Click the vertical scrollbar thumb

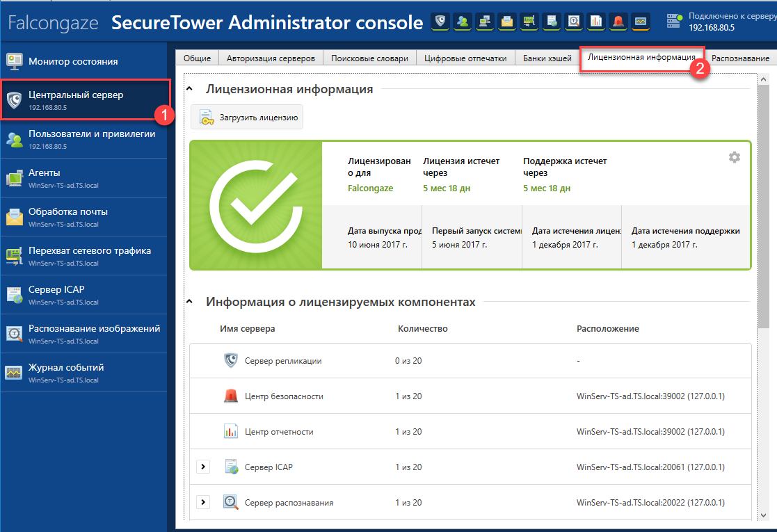[763, 206]
